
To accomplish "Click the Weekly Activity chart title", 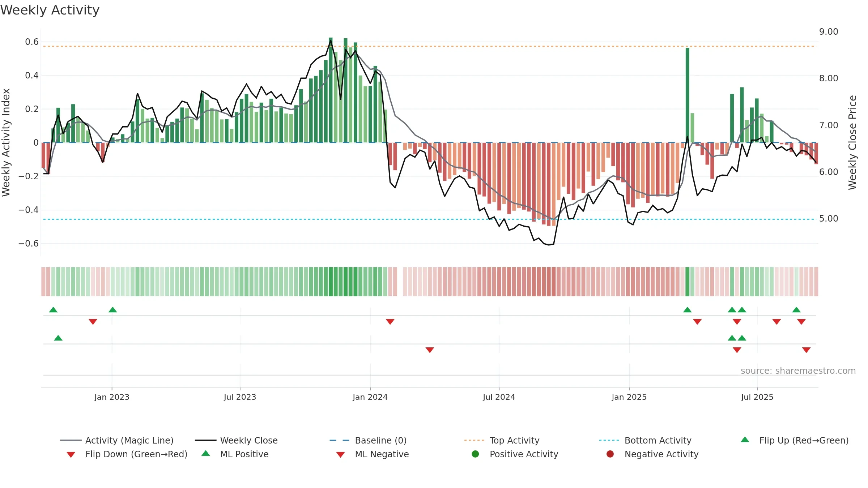I will coord(50,10).
